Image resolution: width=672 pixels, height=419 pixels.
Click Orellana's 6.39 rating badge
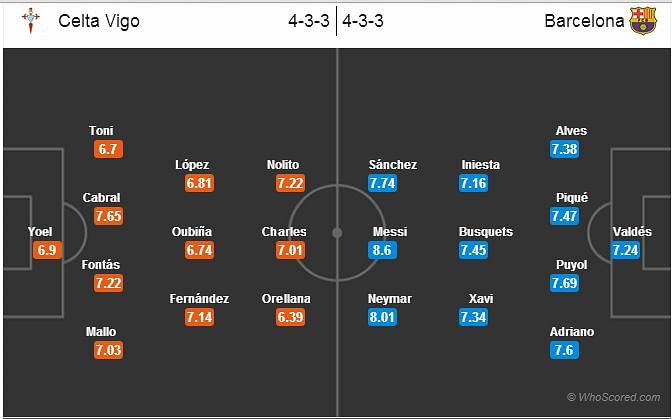click(x=291, y=317)
